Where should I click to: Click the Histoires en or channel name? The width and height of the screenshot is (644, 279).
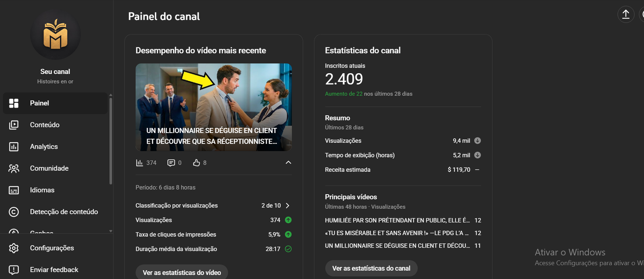55,82
